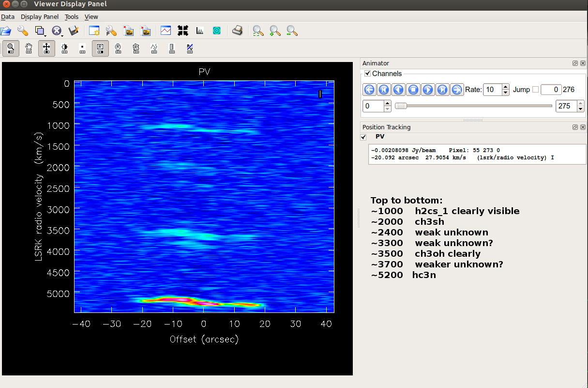Open the Tools menu
Viewport: 588px width, 388px height.
coord(72,16)
